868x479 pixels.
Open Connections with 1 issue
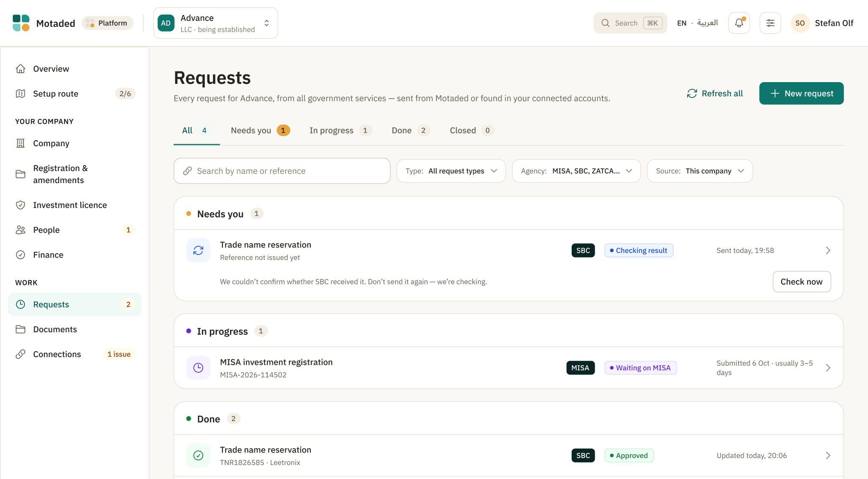(75, 354)
